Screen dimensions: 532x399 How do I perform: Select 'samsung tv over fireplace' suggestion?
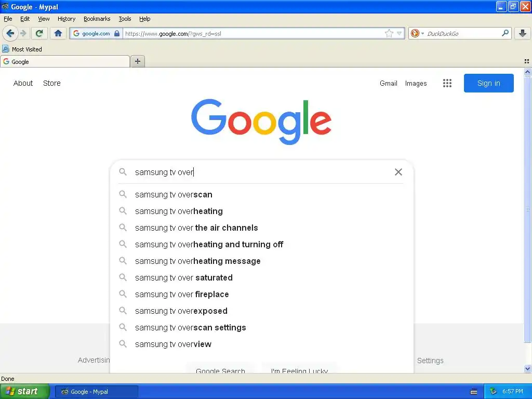click(x=261, y=294)
